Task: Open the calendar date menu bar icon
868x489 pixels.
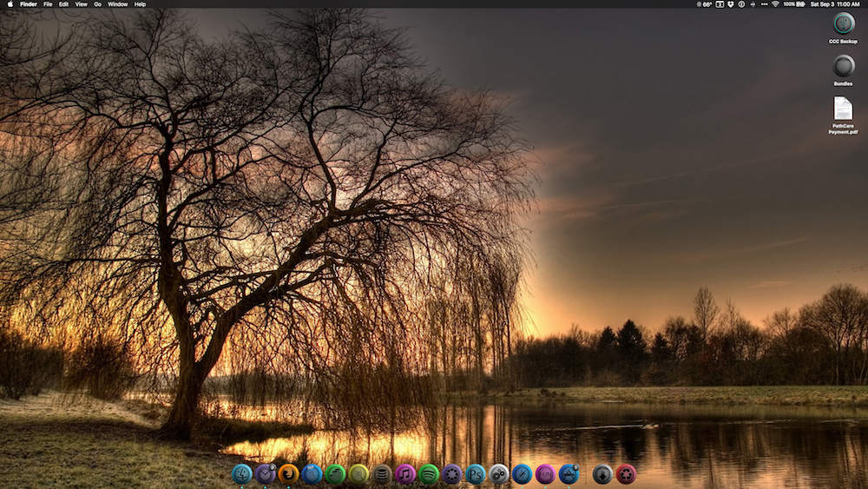Action: [x=720, y=3]
